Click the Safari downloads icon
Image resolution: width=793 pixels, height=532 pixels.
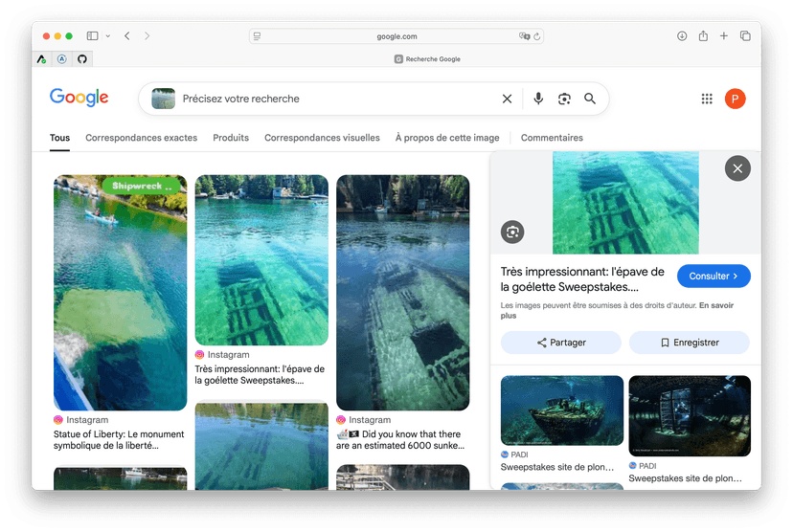(682, 36)
